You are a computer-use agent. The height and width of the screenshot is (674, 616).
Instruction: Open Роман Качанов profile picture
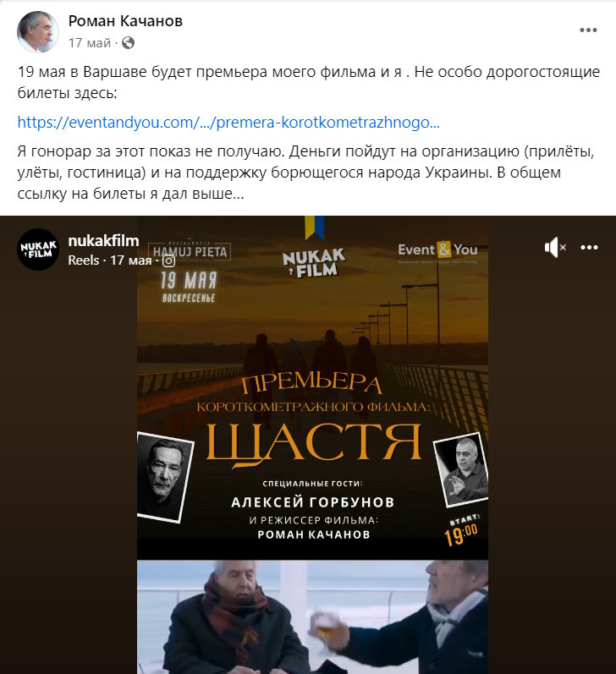(x=38, y=31)
